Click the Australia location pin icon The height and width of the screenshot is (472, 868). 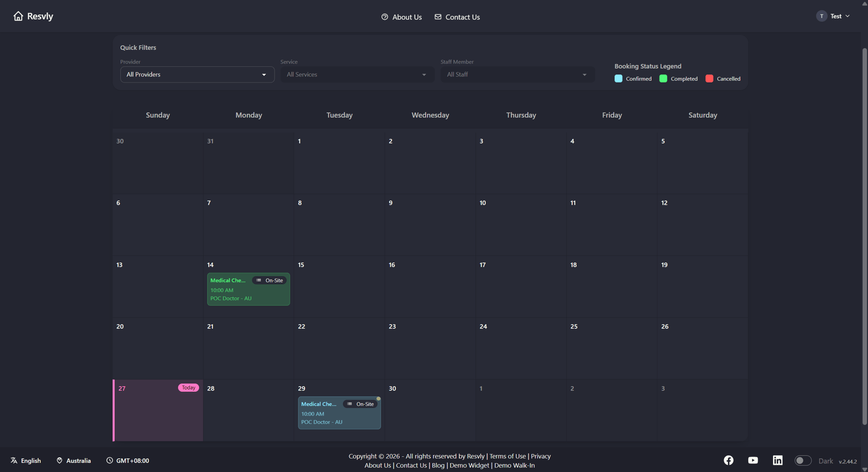(60, 461)
